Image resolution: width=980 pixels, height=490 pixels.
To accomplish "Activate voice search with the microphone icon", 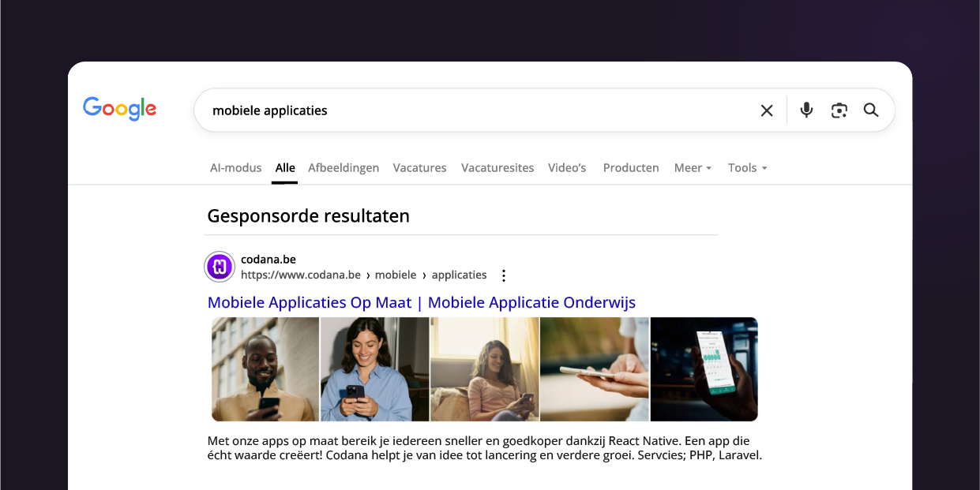I will (806, 110).
